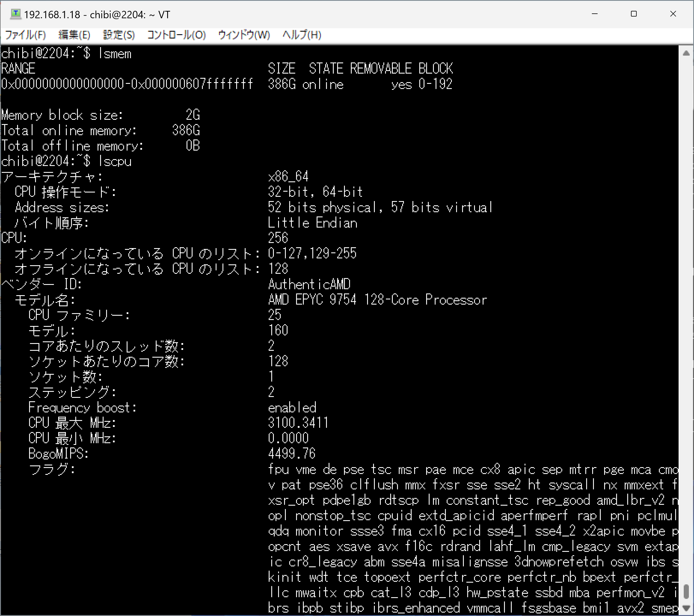Open the コントロール(O) menu

[x=176, y=35]
